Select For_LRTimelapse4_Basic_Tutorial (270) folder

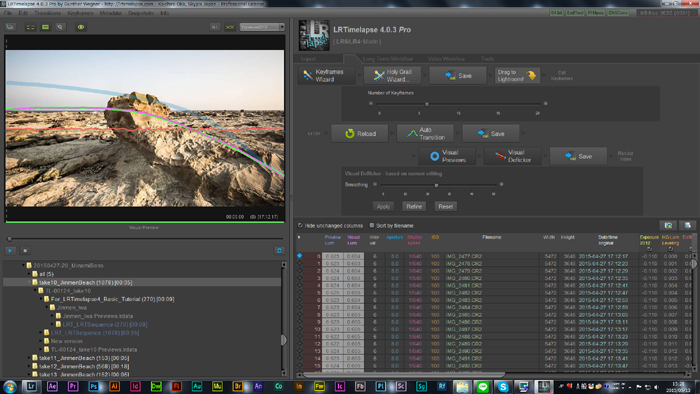coord(112,299)
